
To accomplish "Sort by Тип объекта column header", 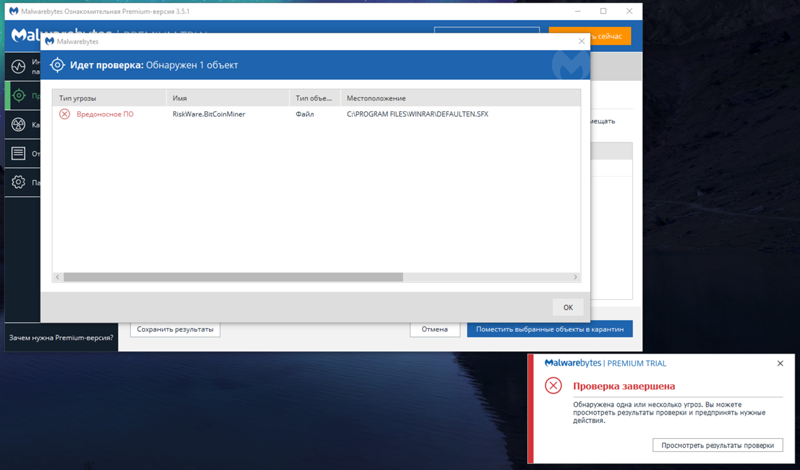I will (x=315, y=98).
